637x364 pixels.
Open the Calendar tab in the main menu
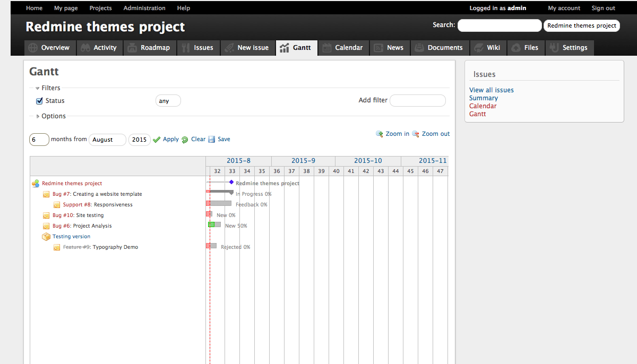point(343,48)
